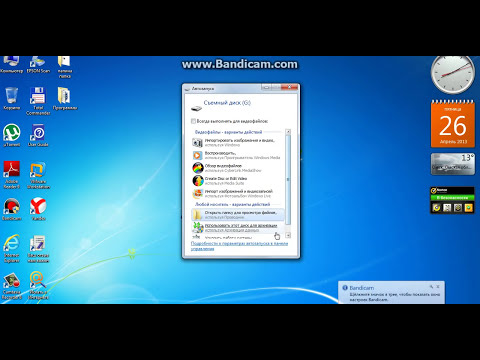Click the AutoPlay list scroll-down arrow
This screenshot has height=360, width=480.
(288, 235)
